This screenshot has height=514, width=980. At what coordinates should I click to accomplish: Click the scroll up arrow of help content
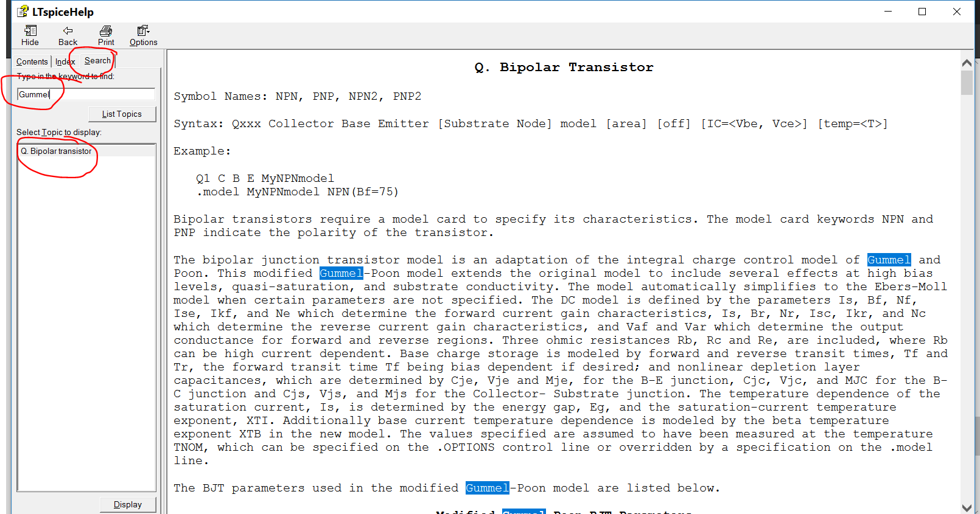click(967, 63)
